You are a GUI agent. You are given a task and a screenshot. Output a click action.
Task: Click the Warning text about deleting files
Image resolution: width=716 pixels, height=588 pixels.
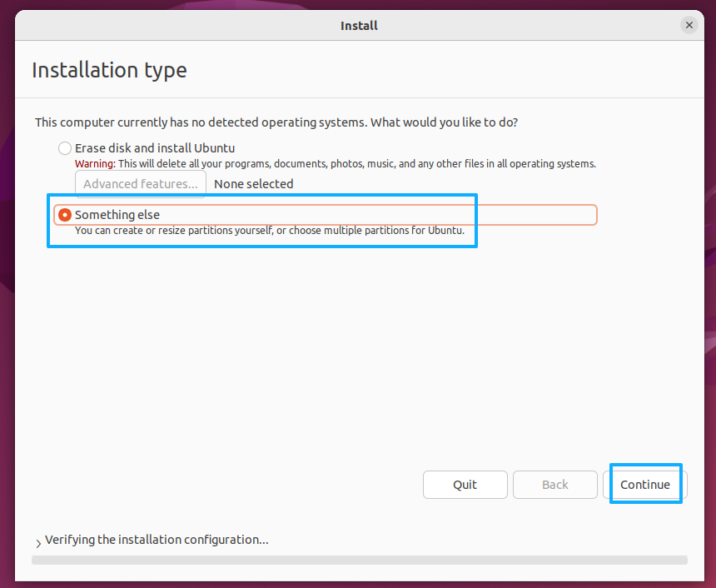[x=336, y=163]
